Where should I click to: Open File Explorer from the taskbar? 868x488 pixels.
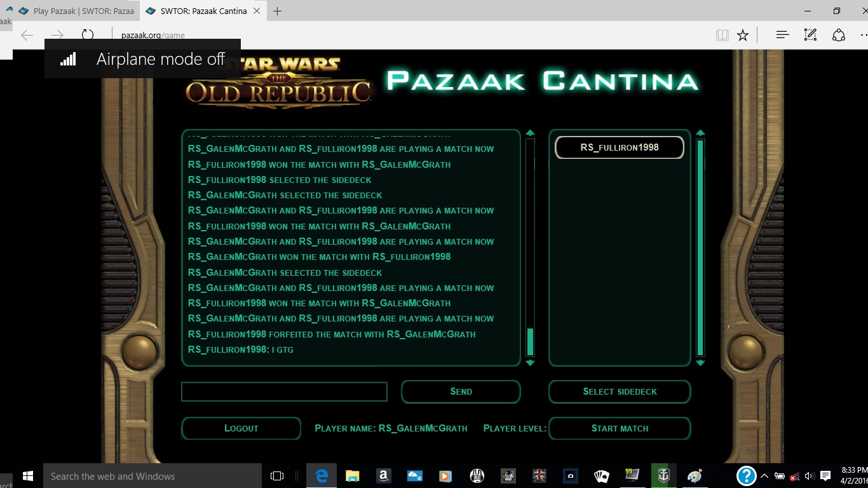[352, 476]
